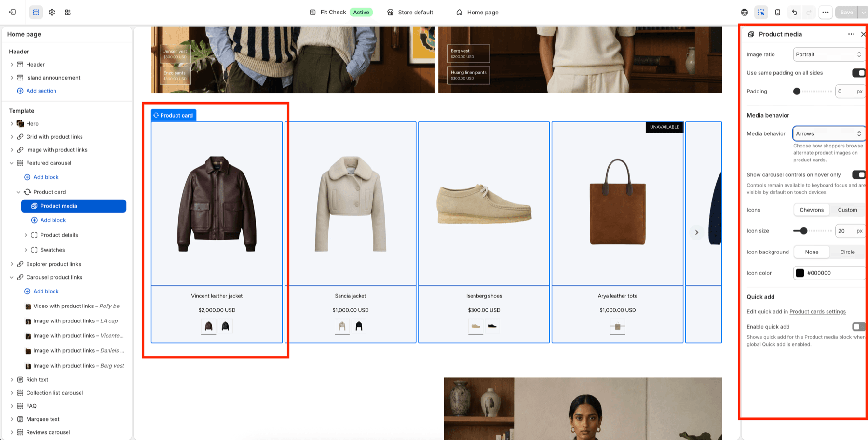Click the Icon color hex field

829,273
